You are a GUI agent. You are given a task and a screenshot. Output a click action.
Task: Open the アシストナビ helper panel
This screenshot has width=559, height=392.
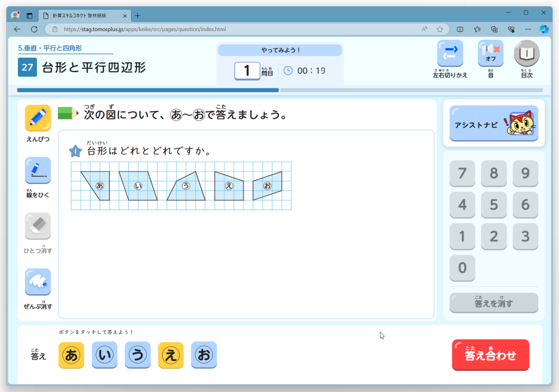(x=493, y=123)
